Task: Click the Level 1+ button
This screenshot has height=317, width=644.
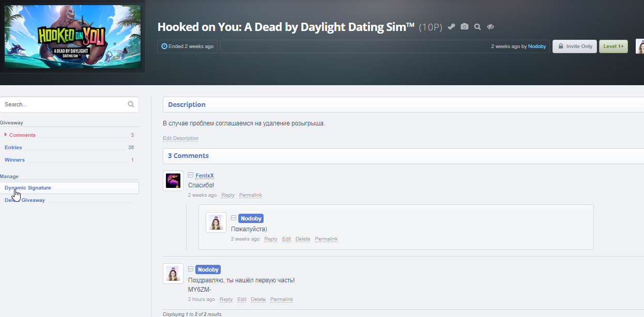Action: [x=614, y=46]
